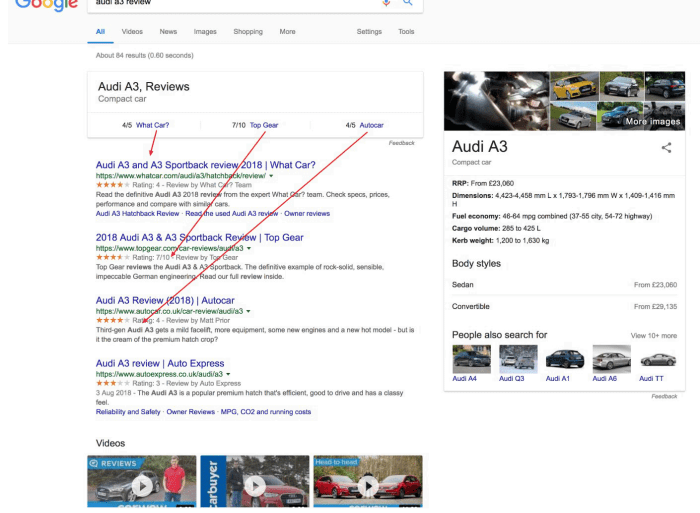Click Feedback under the knowledge panel
Viewport: 700px width, 513px height.
pos(664,396)
